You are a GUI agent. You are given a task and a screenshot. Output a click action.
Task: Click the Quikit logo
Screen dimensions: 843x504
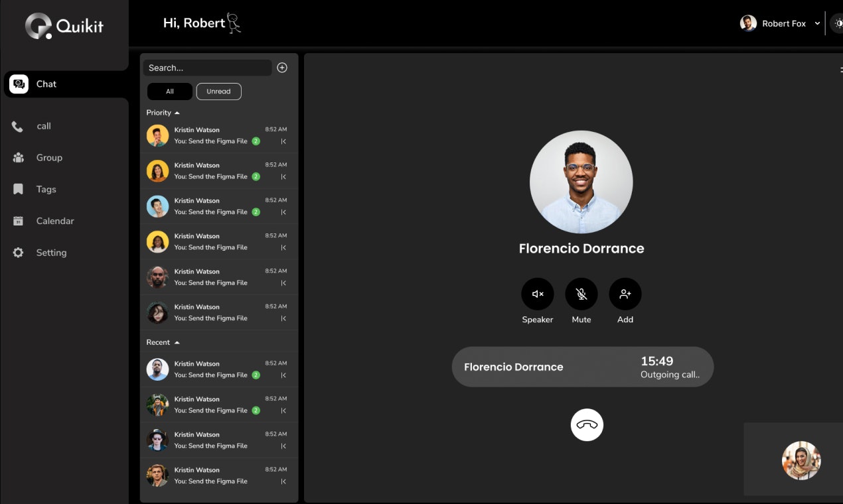[64, 26]
